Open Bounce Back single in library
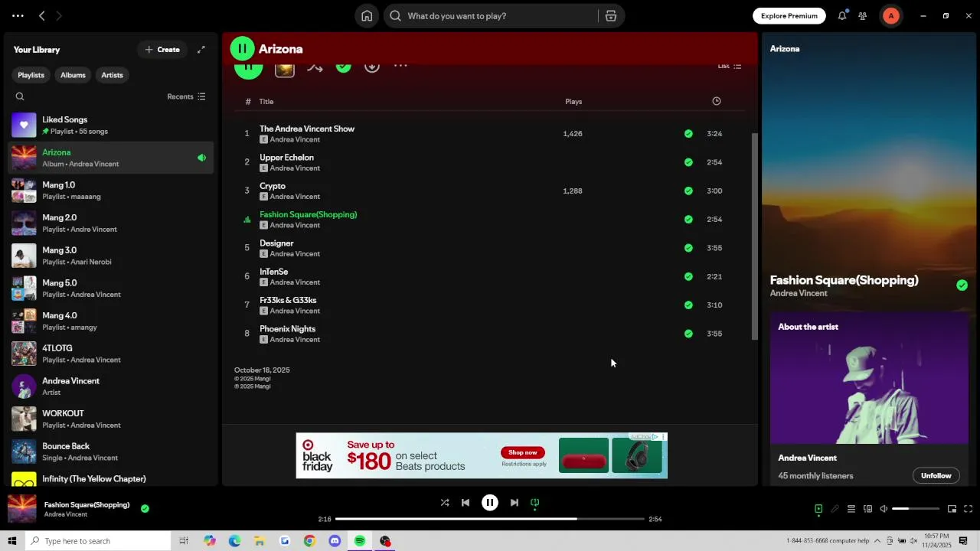 tap(111, 452)
